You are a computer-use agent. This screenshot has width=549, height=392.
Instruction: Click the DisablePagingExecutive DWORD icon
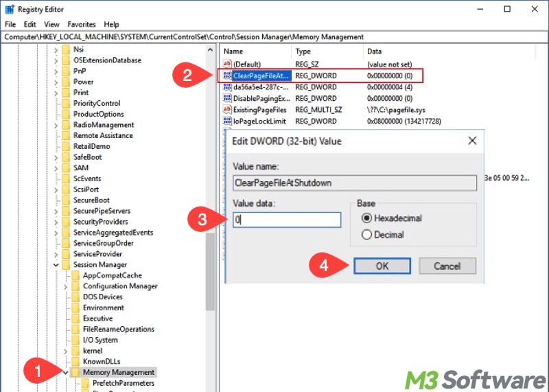(x=228, y=98)
